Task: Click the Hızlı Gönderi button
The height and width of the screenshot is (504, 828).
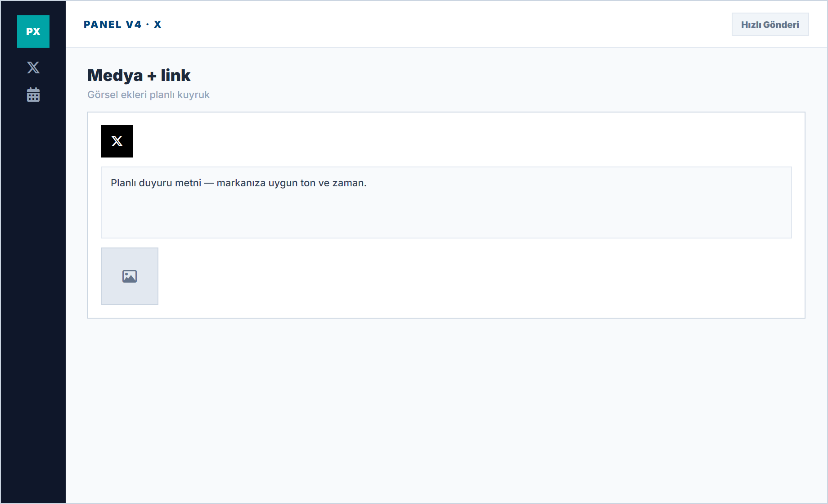Action: pyautogui.click(x=770, y=24)
